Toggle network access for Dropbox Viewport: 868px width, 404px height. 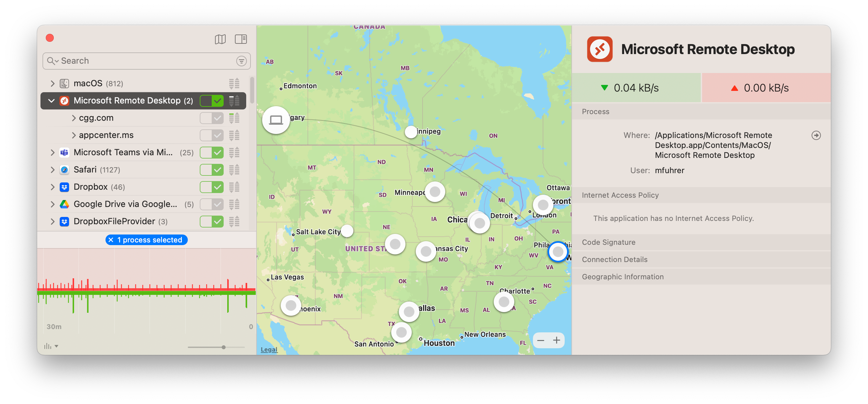click(x=212, y=187)
